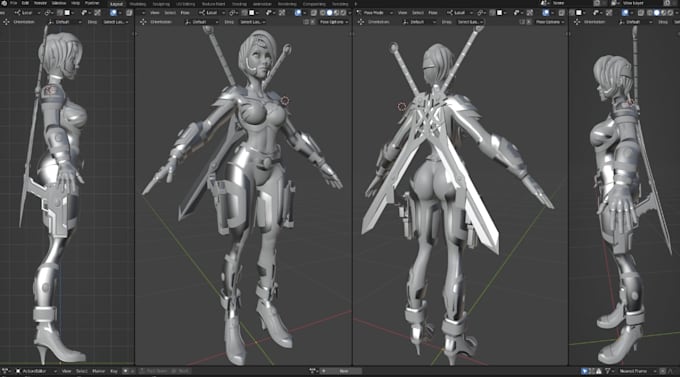Open pivot point selector in back-view viewport

coord(481,13)
